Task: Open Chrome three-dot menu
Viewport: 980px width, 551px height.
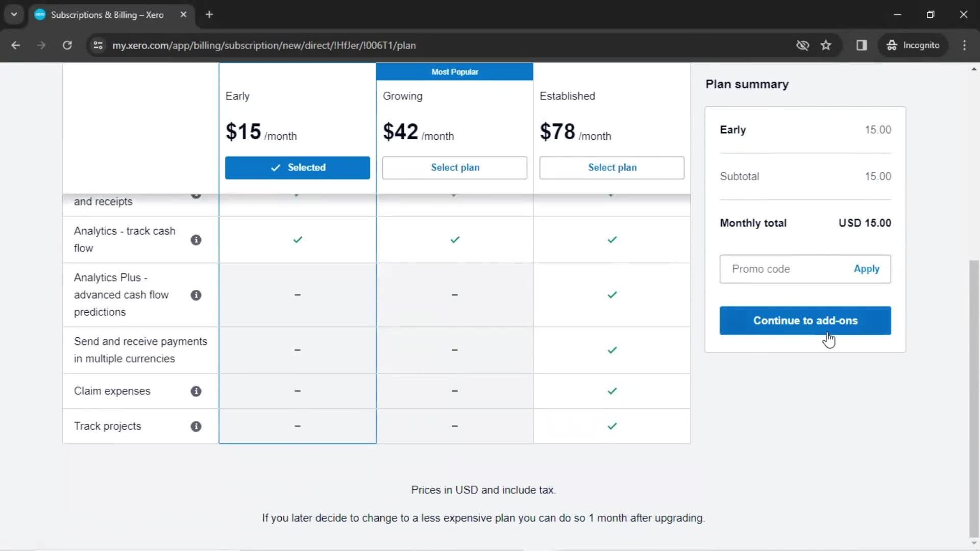Action: pyautogui.click(x=964, y=45)
